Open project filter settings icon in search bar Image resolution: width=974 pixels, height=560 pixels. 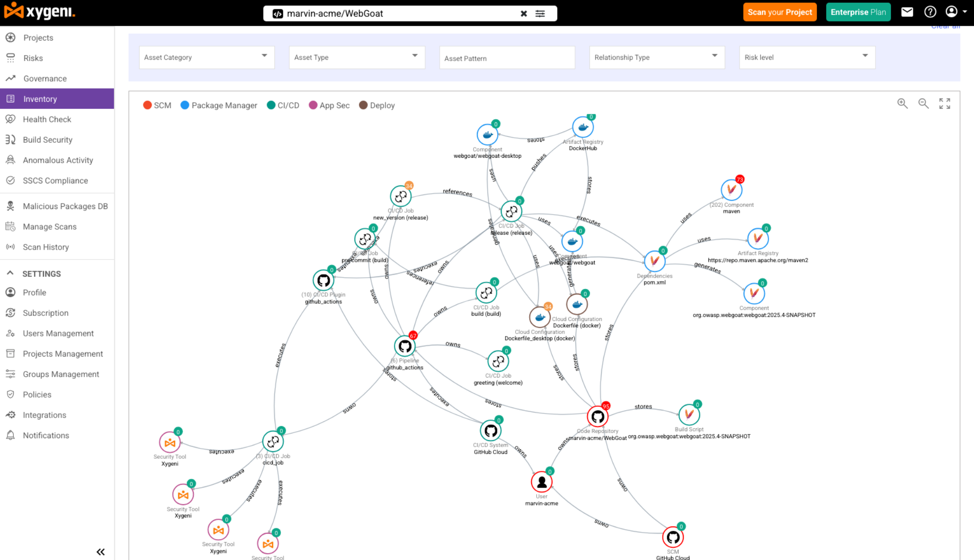click(x=540, y=14)
